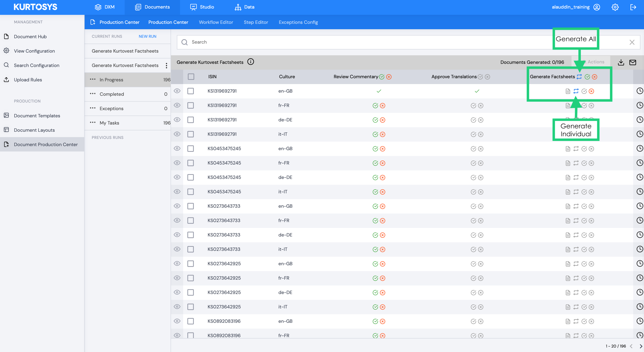Click NEW RUN tab

click(x=148, y=36)
